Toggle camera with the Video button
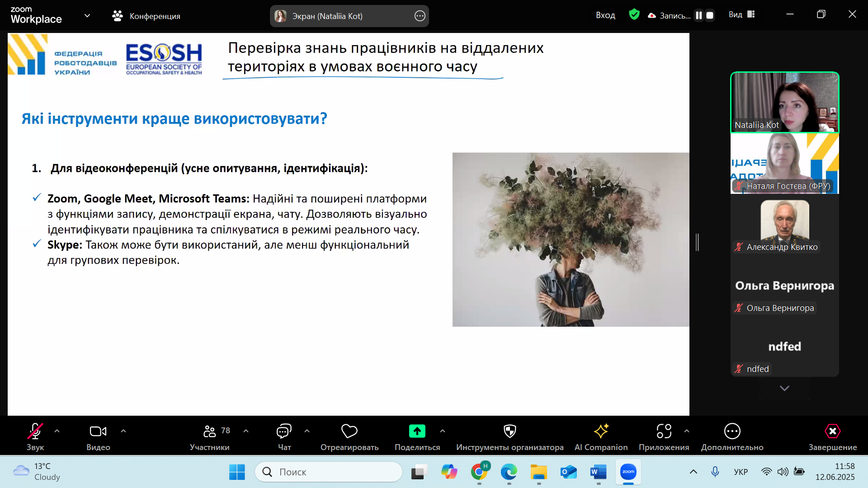Screen dimensions: 868x488 tap(98, 432)
